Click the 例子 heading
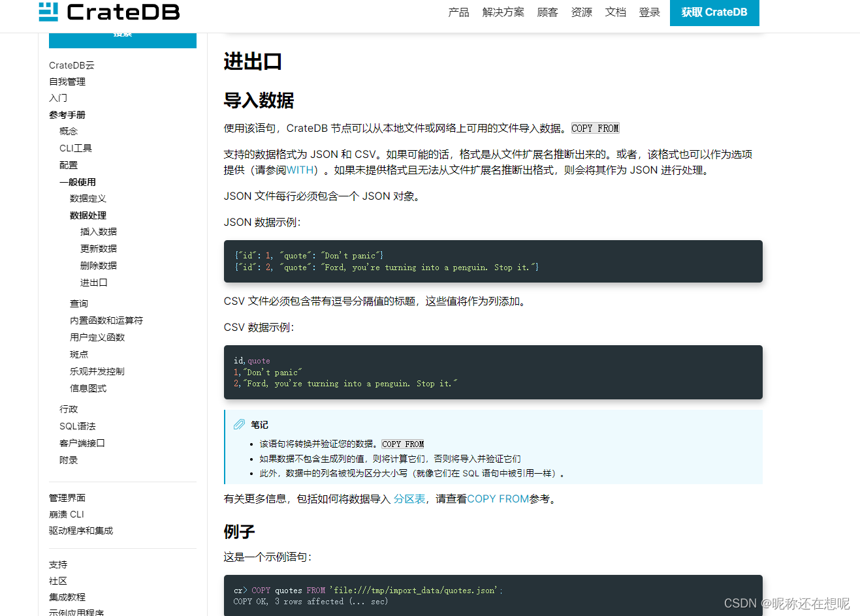 (x=239, y=532)
